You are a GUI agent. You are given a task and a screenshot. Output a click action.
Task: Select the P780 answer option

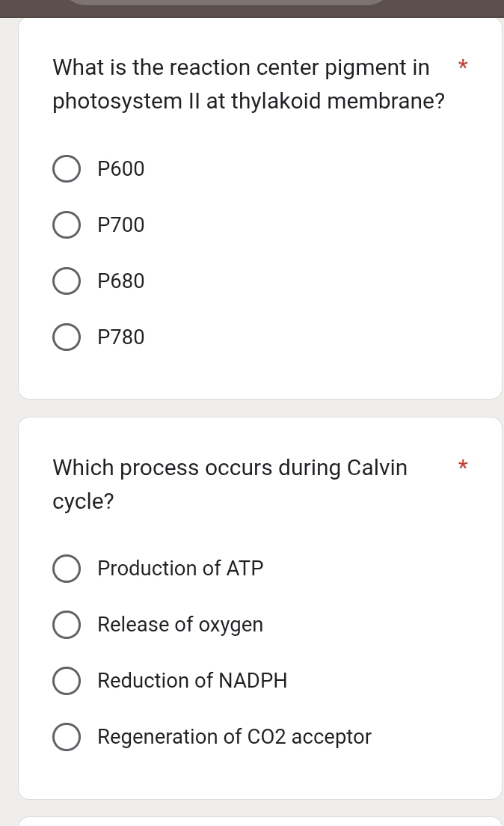pyautogui.click(x=67, y=337)
